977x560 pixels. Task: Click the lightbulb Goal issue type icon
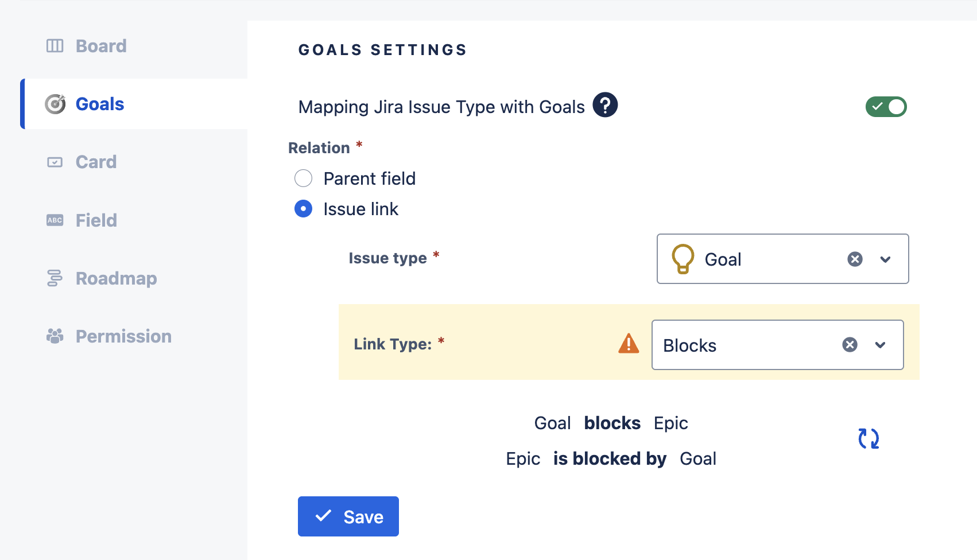683,259
